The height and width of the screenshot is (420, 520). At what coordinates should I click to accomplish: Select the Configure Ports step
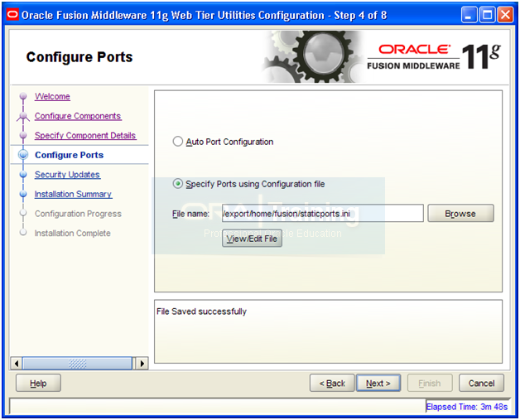(69, 155)
